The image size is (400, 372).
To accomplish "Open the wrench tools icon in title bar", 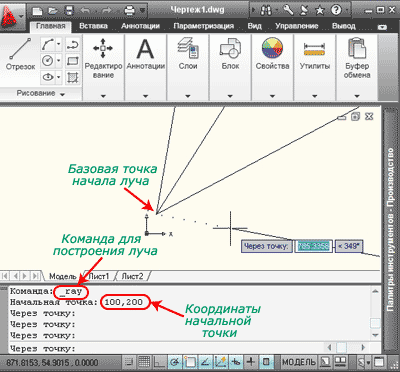I will 288,10.
